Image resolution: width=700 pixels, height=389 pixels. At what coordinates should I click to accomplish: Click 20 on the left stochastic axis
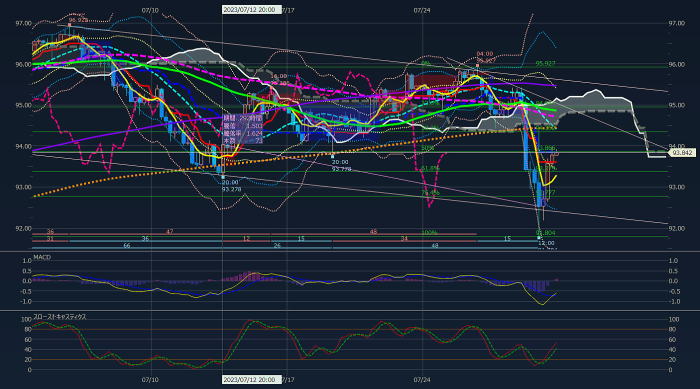pyautogui.click(x=28, y=360)
